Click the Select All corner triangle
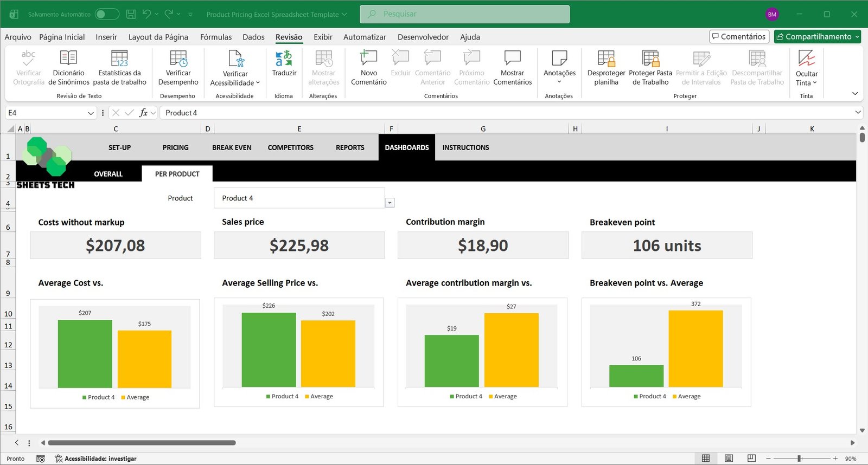Screen dimensions: 868x465 (x=10, y=129)
